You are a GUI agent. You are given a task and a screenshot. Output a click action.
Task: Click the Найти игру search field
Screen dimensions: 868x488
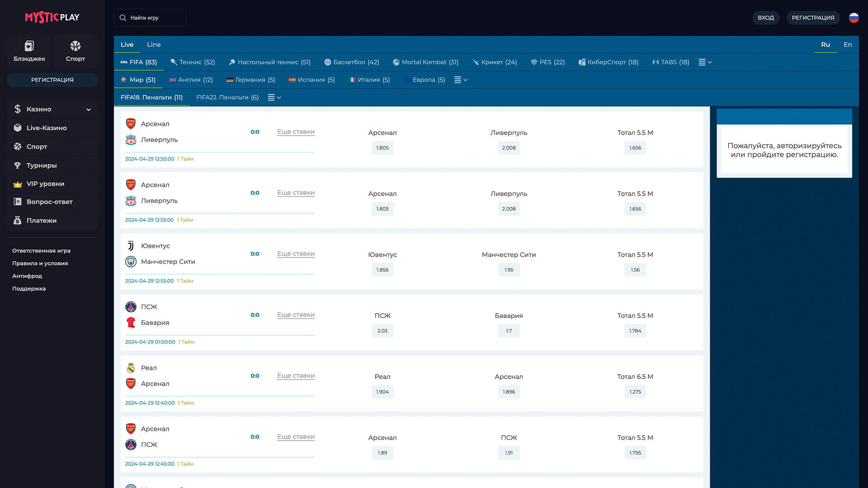coord(150,18)
